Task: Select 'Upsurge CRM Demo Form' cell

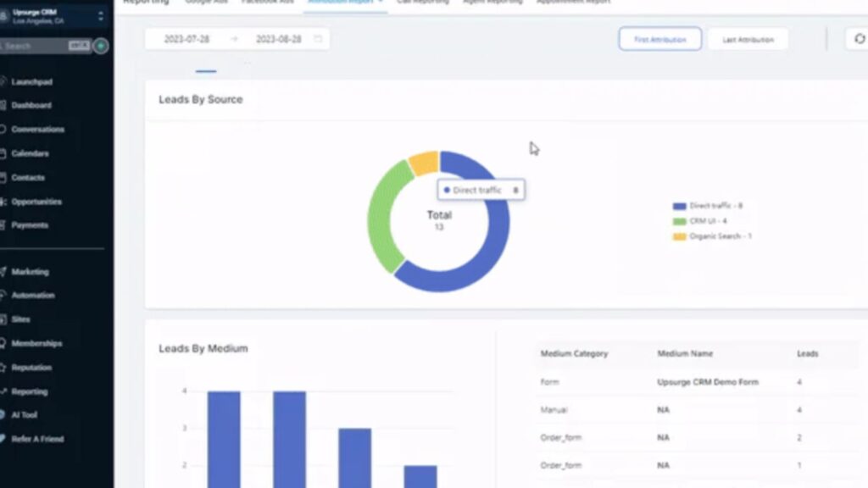Action: (x=708, y=382)
